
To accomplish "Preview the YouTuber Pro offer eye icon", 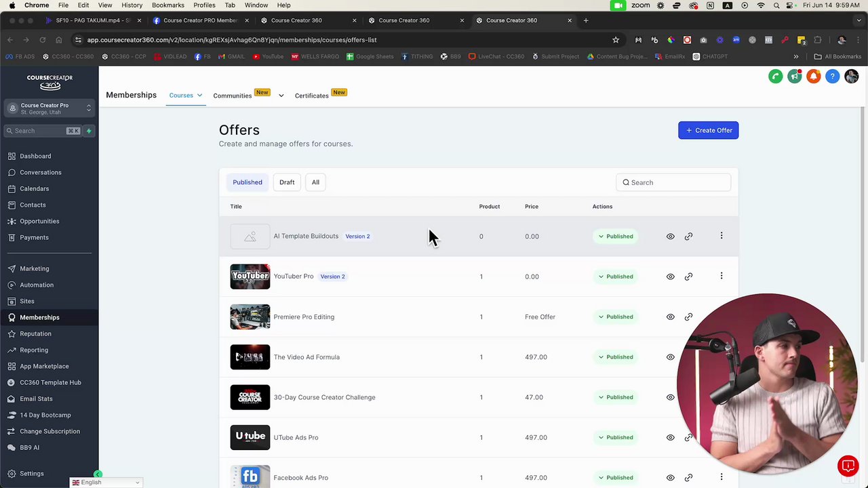I will tap(670, 277).
